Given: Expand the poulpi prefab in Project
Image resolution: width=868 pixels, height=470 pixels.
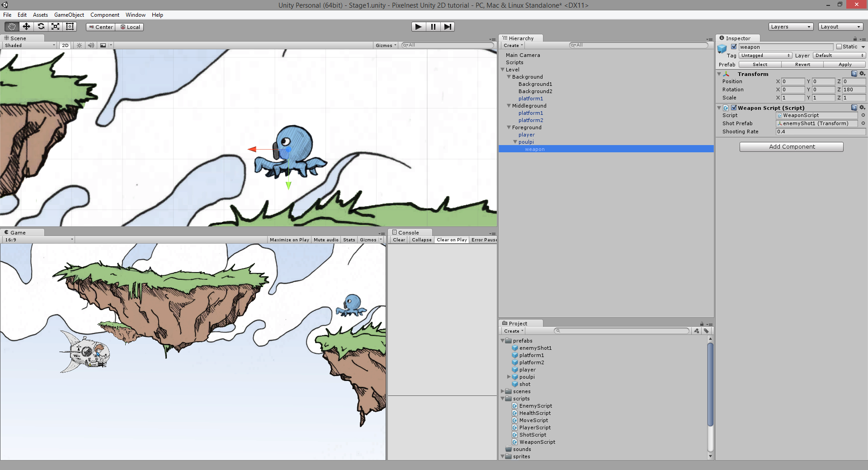Looking at the screenshot, I should [509, 377].
